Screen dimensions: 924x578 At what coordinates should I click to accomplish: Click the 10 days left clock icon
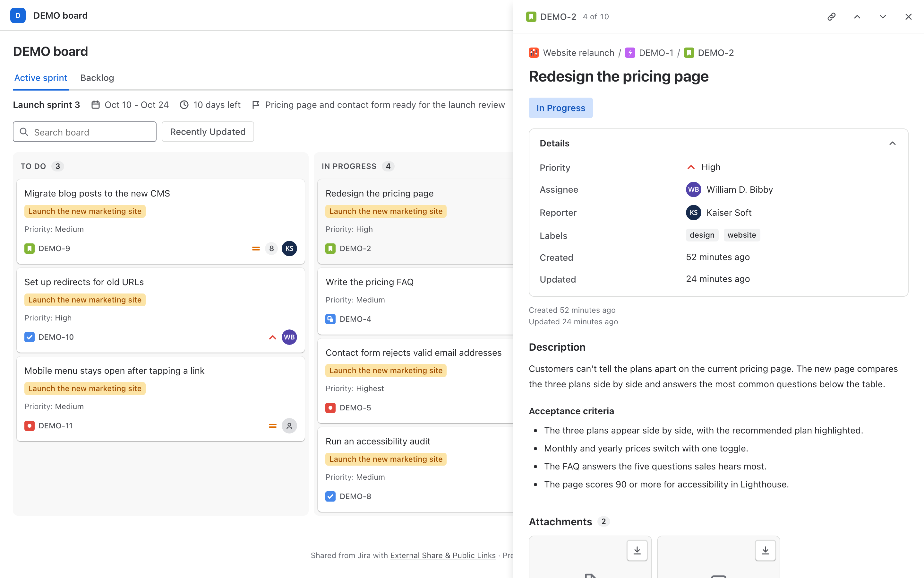tap(184, 105)
